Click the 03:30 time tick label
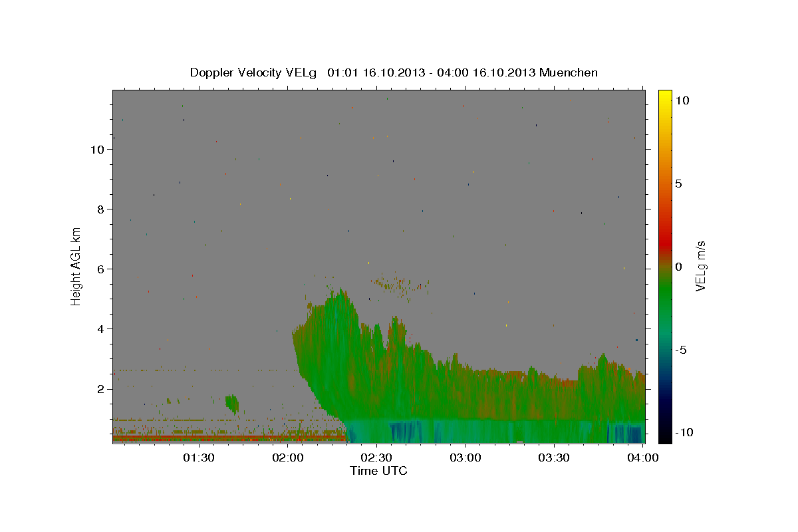The height and width of the screenshot is (532, 798). [x=554, y=458]
